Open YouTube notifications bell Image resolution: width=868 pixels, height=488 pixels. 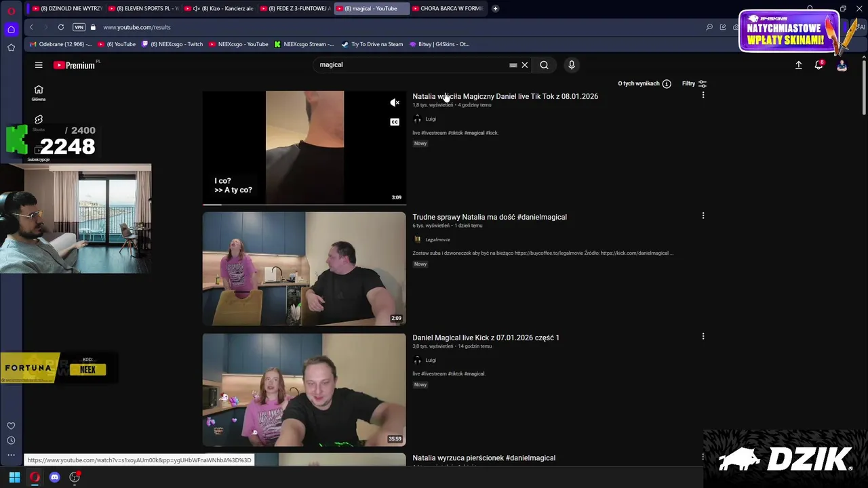[x=819, y=65]
